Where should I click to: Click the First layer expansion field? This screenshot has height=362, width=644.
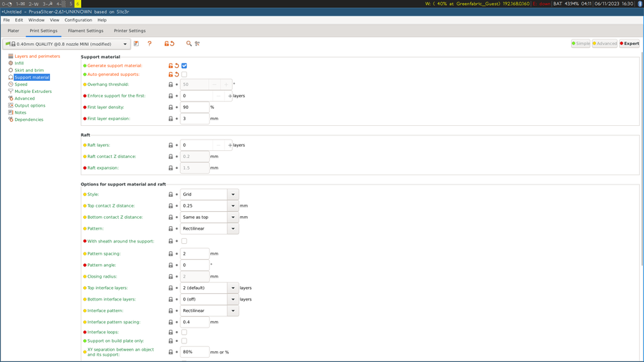pyautogui.click(x=195, y=119)
